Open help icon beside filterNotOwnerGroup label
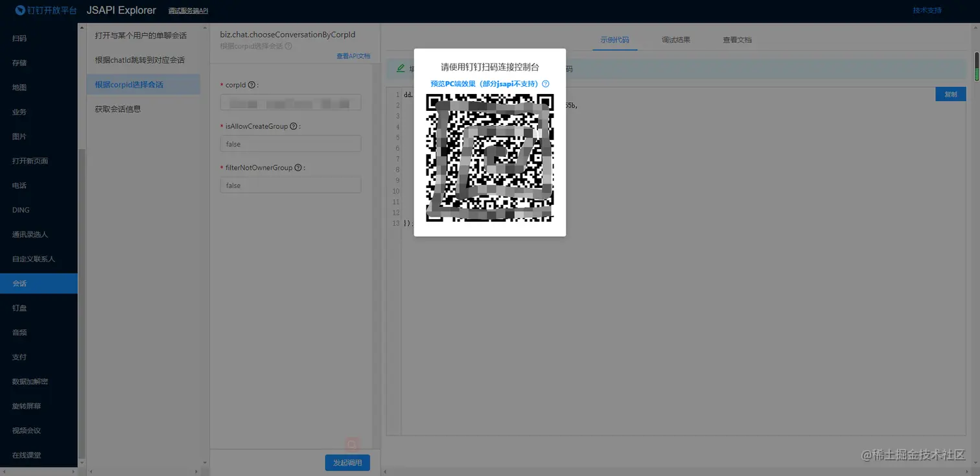 tap(298, 167)
